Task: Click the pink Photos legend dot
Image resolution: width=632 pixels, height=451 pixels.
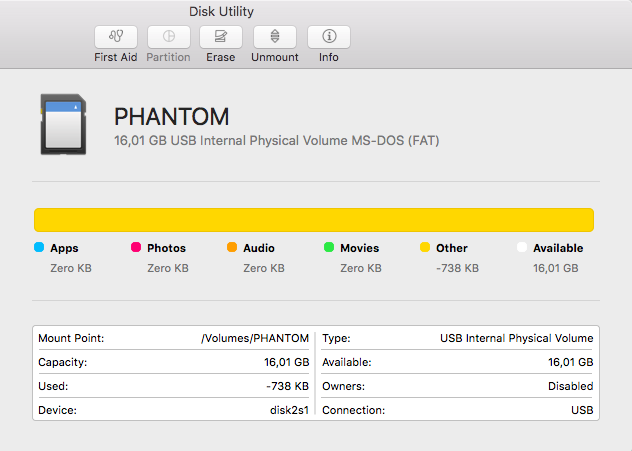Action: tap(136, 247)
